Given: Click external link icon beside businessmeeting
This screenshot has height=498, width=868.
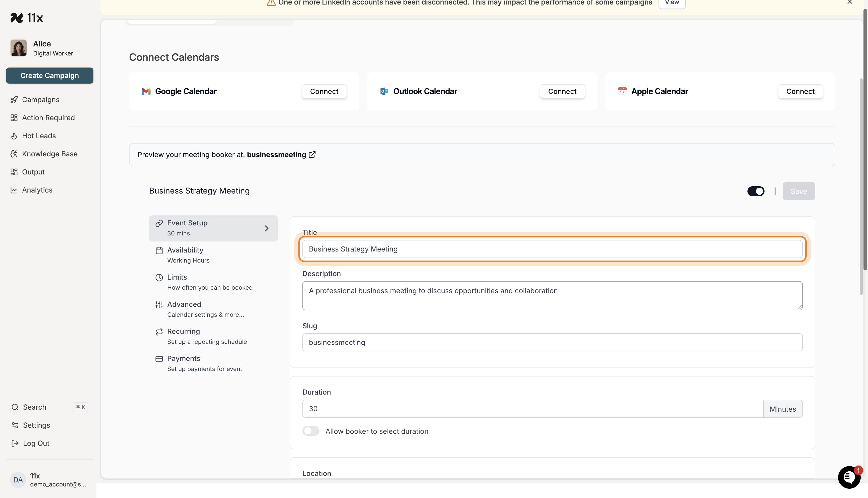Looking at the screenshot, I should [x=312, y=155].
